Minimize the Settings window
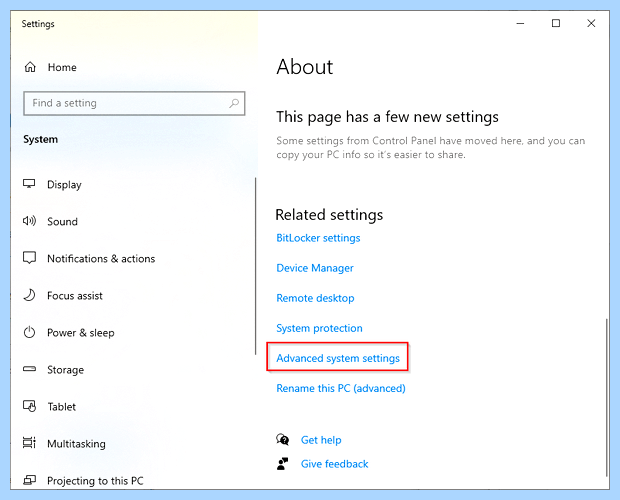The height and width of the screenshot is (500, 620). 520,24
